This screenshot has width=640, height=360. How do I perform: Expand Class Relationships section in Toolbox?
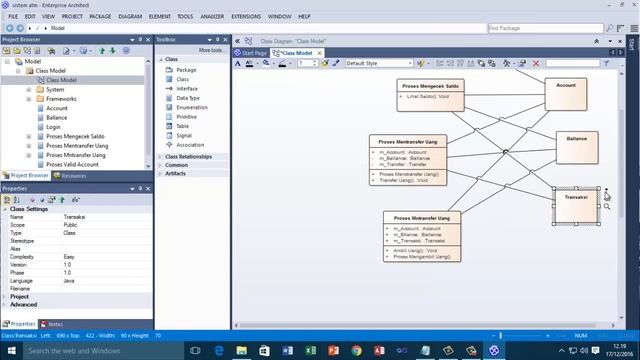(160, 157)
